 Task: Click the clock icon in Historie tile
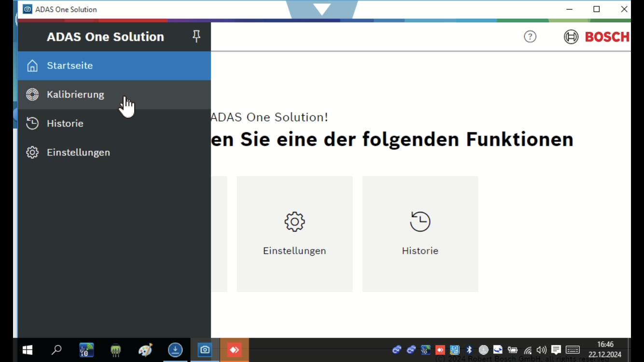(x=420, y=222)
